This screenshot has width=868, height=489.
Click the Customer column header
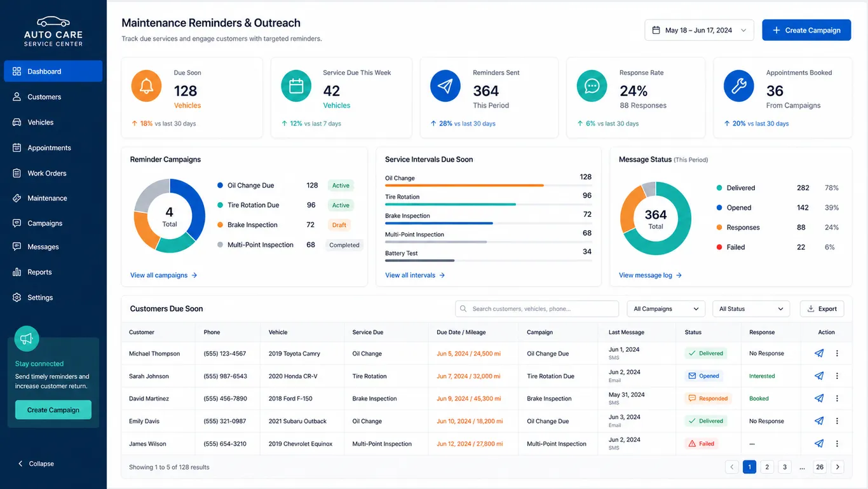142,332
